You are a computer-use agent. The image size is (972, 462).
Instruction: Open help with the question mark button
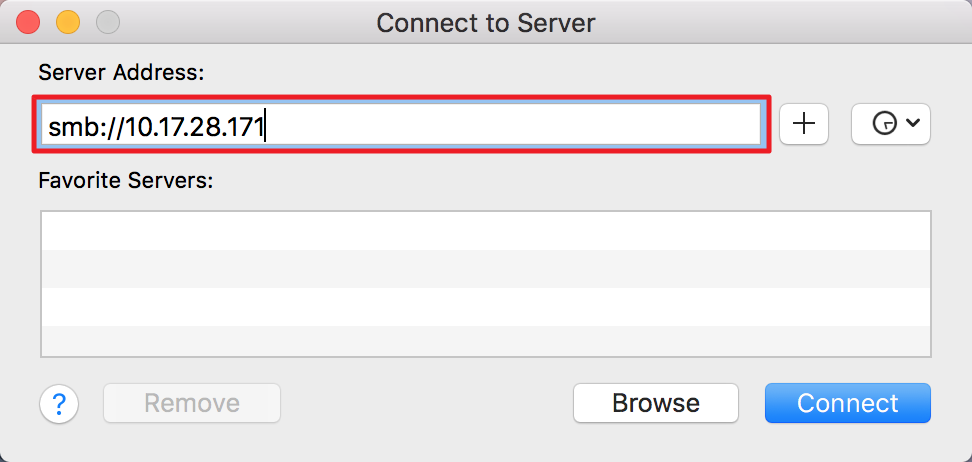[x=59, y=404]
